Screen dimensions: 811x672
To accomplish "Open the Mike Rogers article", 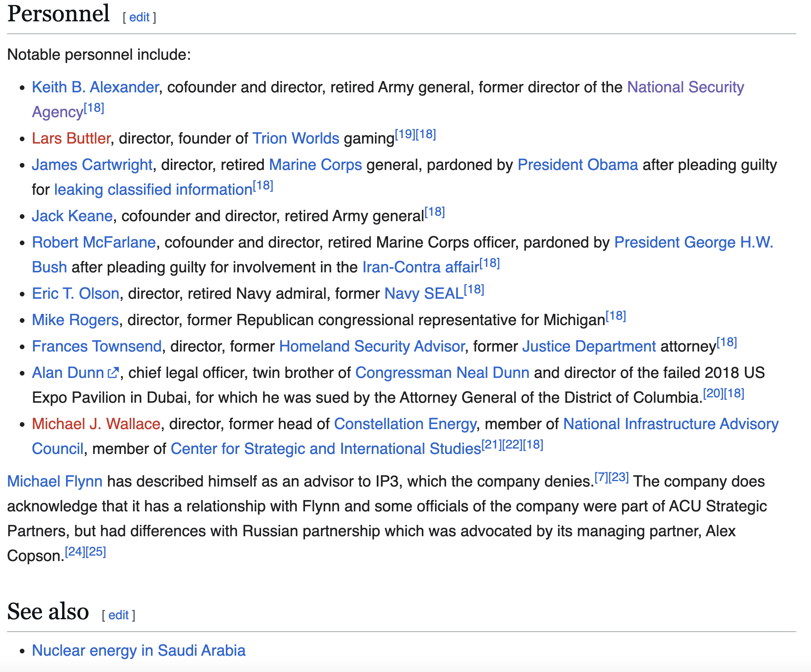I will pyautogui.click(x=75, y=320).
